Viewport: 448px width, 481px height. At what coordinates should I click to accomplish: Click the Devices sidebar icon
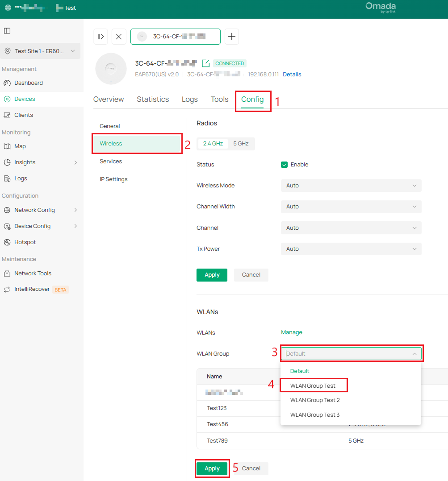tap(7, 99)
